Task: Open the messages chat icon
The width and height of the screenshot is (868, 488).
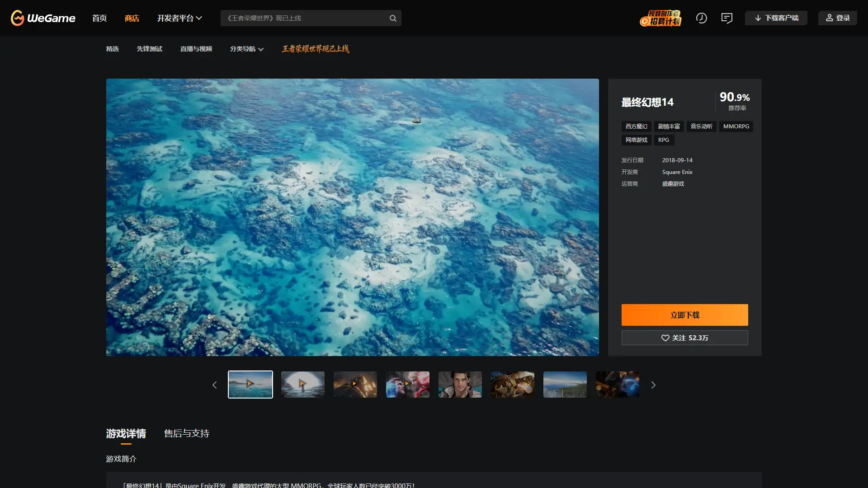Action: (x=726, y=18)
